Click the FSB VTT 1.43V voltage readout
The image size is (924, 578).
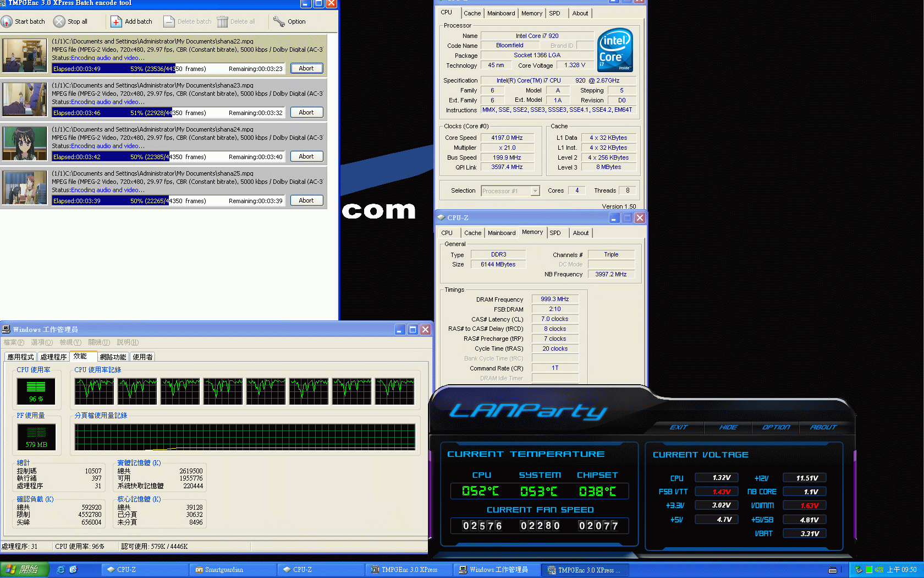pyautogui.click(x=716, y=492)
